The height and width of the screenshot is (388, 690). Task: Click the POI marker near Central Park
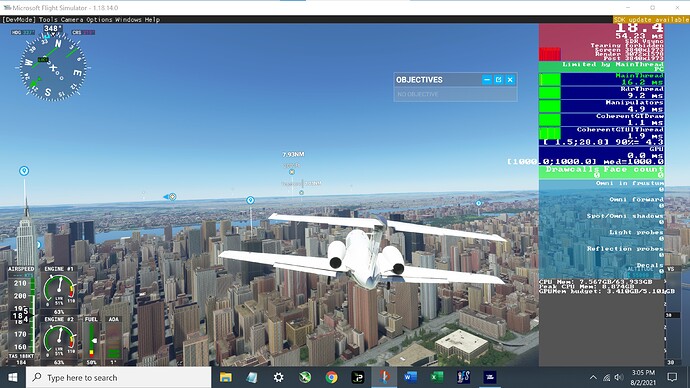click(x=479, y=203)
